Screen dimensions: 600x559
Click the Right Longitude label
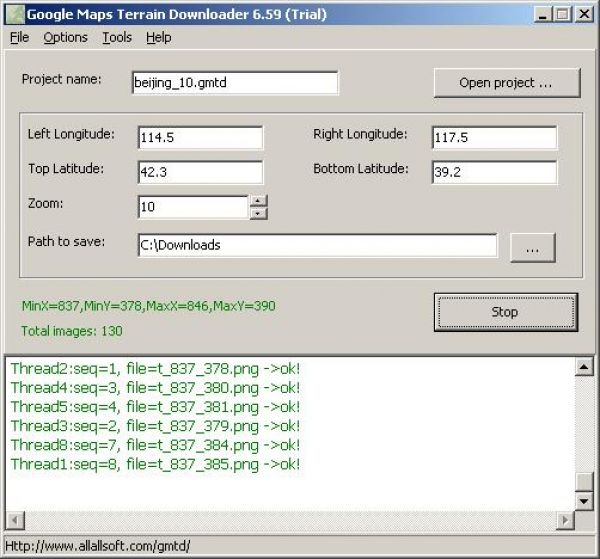tap(360, 134)
